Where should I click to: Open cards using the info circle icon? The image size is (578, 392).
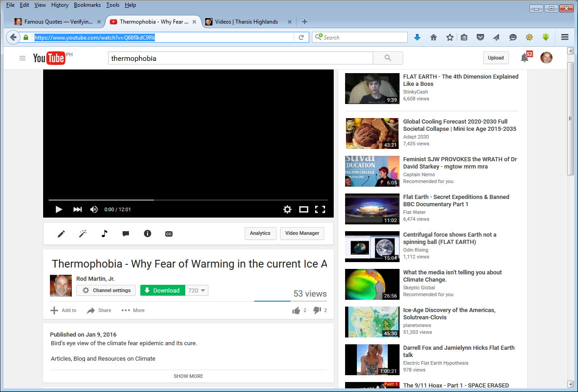pos(147,233)
